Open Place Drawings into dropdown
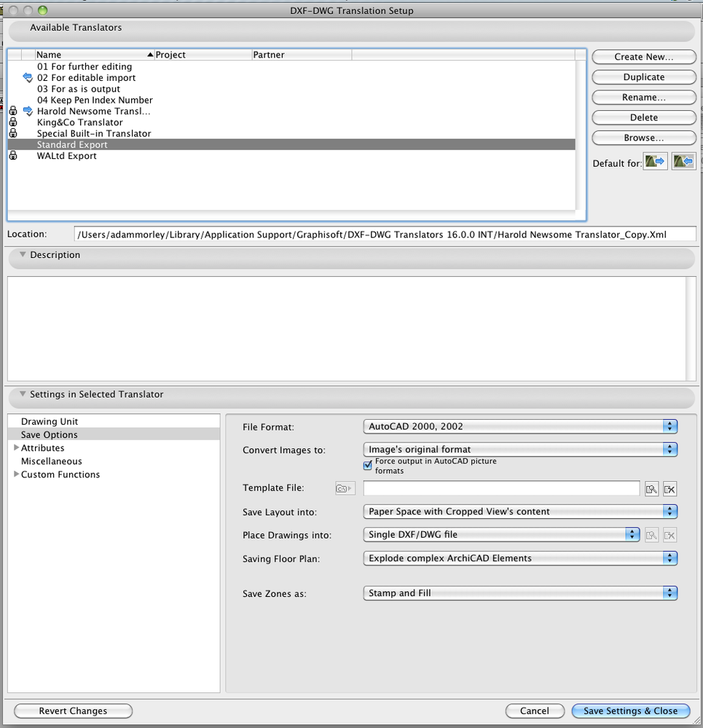Image resolution: width=703 pixels, height=728 pixels. [501, 534]
